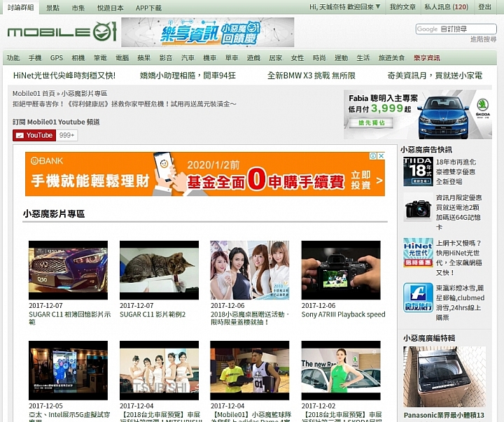Image resolution: width=504 pixels, height=422 pixels.
Task: Open the 市集 tab
Action: (78, 8)
